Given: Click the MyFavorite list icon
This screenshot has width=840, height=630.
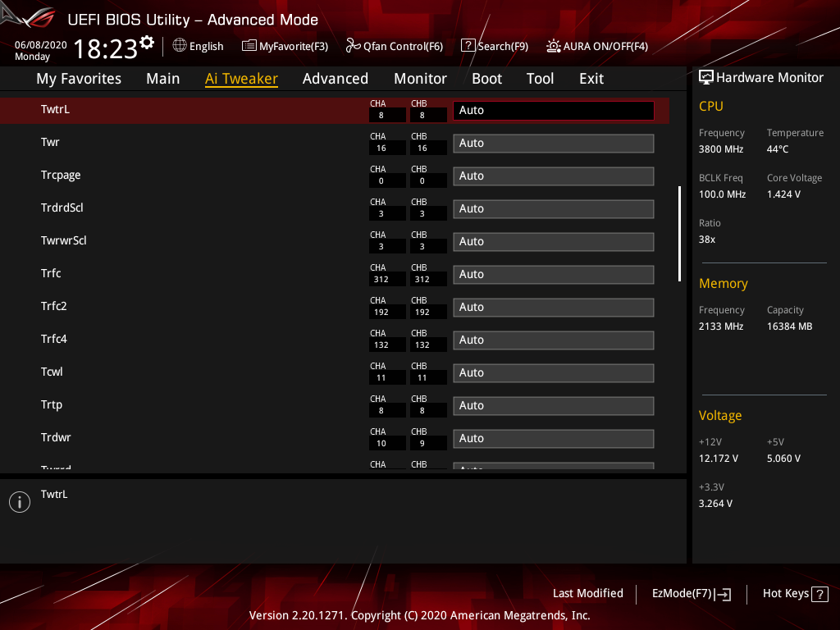Looking at the screenshot, I should pos(249,46).
